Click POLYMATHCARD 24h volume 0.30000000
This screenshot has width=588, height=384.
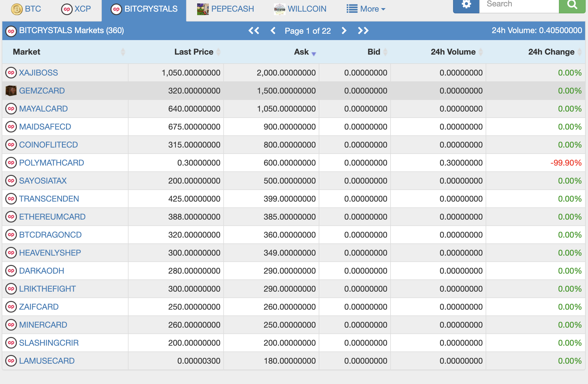point(461,163)
